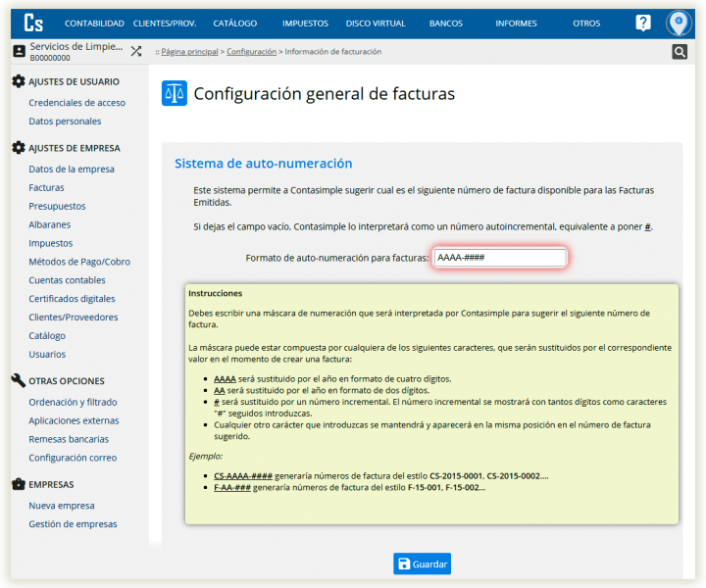Click the Configuración general de facturas title
Screen dimensions: 706x588
click(325, 93)
